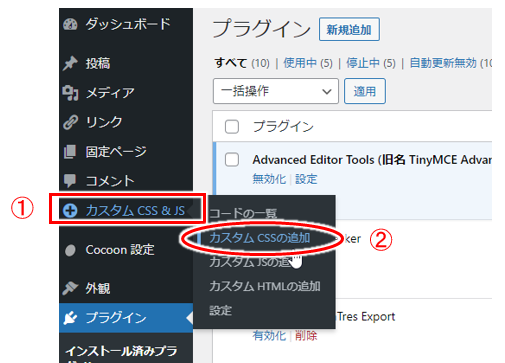Screen dimensions: 505x363
Task: Click the paintbrush icon beside 外観
Action: point(70,288)
